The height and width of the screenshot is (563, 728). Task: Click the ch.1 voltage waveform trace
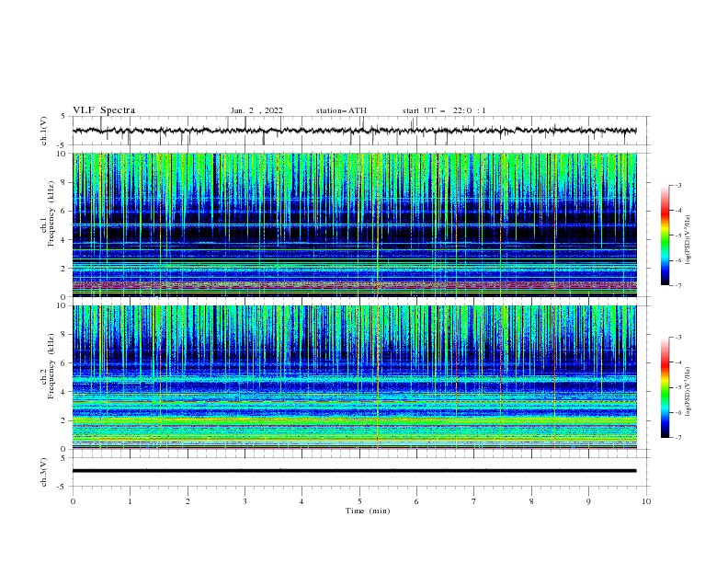[x=355, y=131]
